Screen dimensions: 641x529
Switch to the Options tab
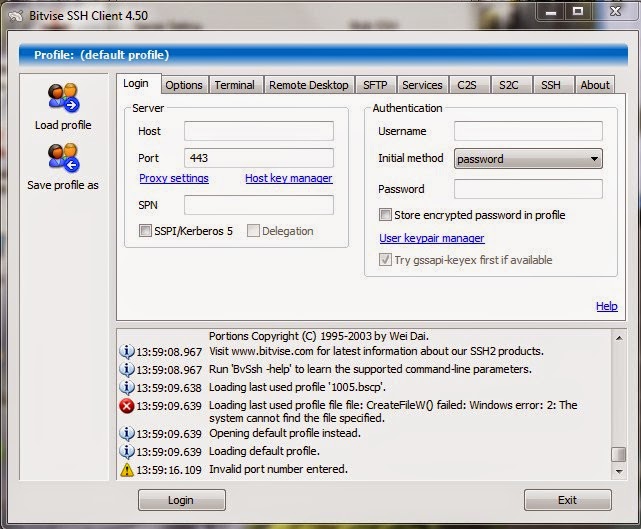[184, 85]
